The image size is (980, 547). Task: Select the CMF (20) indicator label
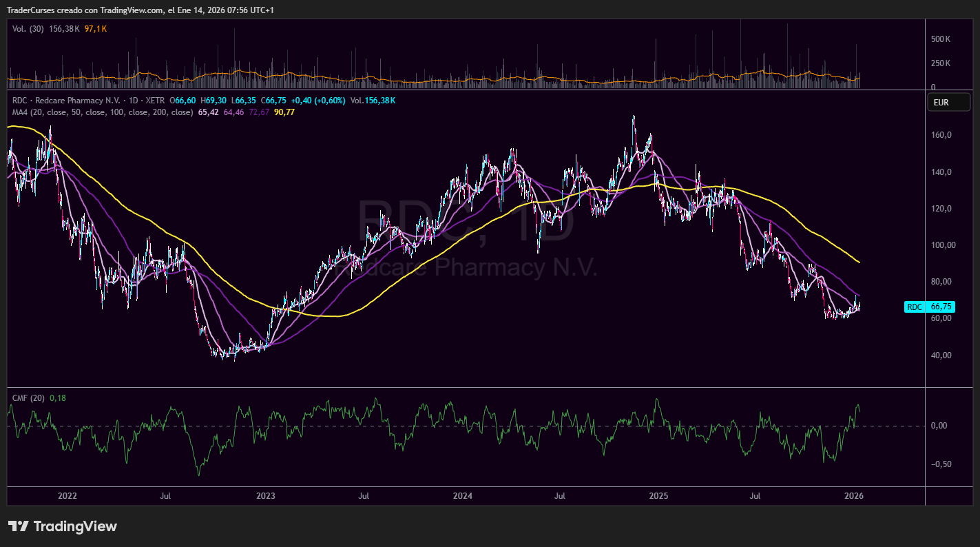[28, 398]
